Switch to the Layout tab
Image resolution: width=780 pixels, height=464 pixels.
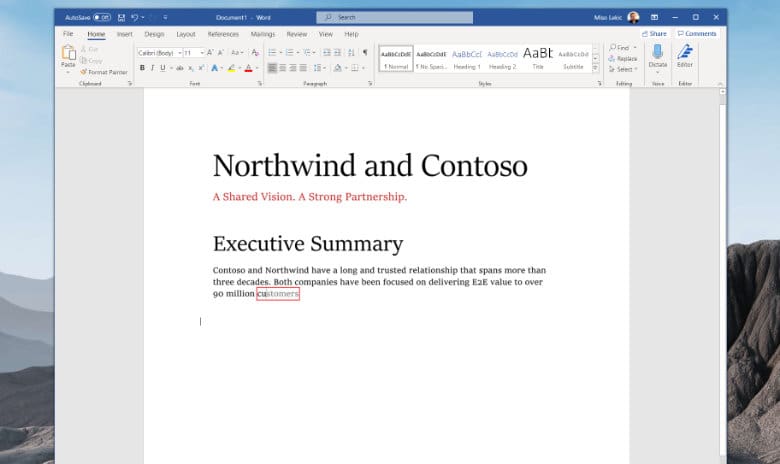tap(186, 34)
